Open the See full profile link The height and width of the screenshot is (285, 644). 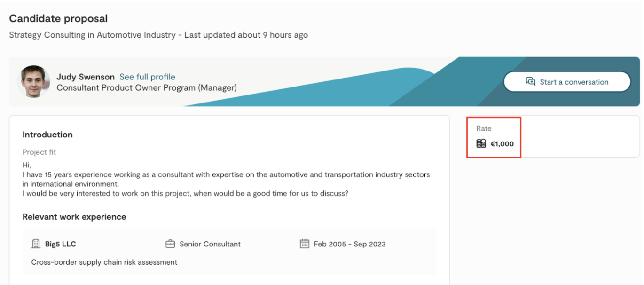coord(147,77)
